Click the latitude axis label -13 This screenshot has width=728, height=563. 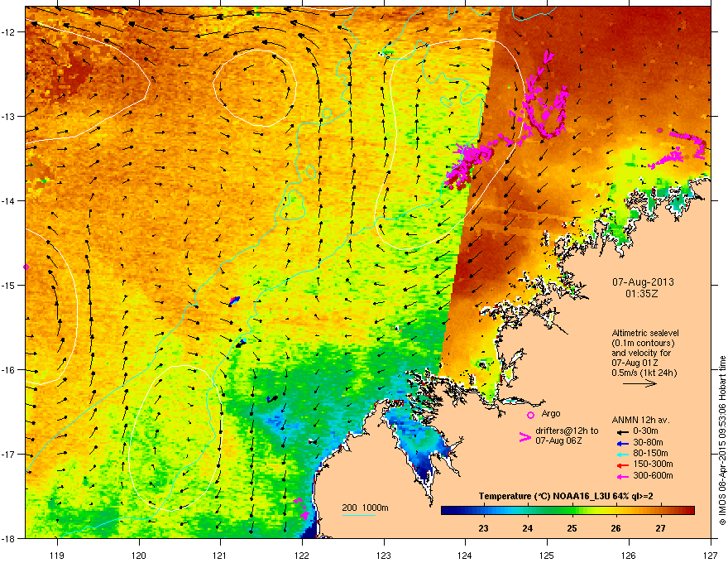point(8,116)
